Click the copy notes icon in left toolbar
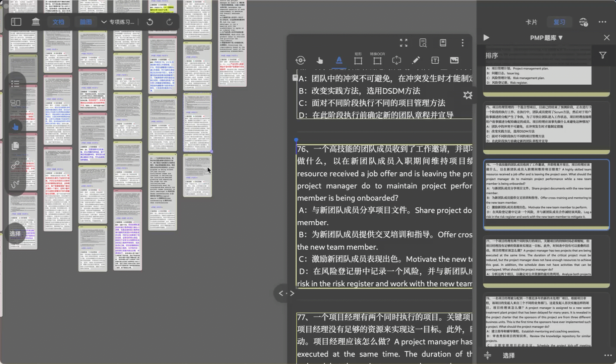 pyautogui.click(x=15, y=146)
